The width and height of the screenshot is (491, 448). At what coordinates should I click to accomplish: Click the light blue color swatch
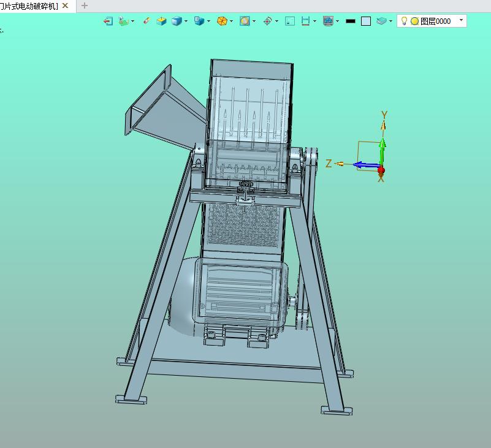[x=366, y=21]
